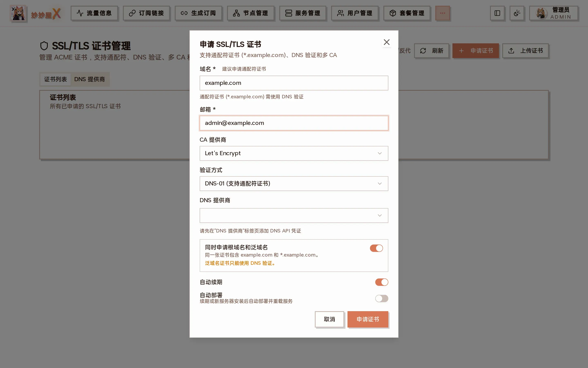The width and height of the screenshot is (588, 368).
Task: Enable the 自动部署 switch
Action: (381, 298)
